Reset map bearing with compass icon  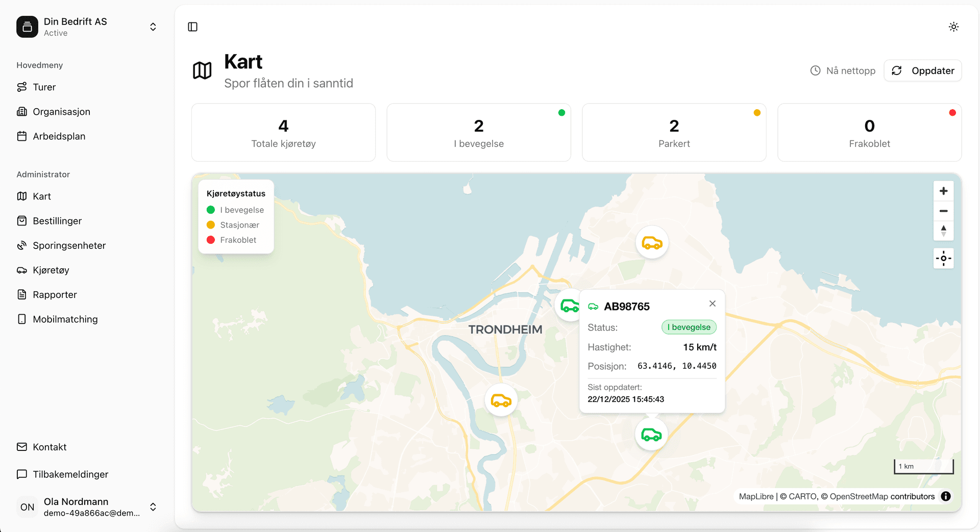coord(943,231)
